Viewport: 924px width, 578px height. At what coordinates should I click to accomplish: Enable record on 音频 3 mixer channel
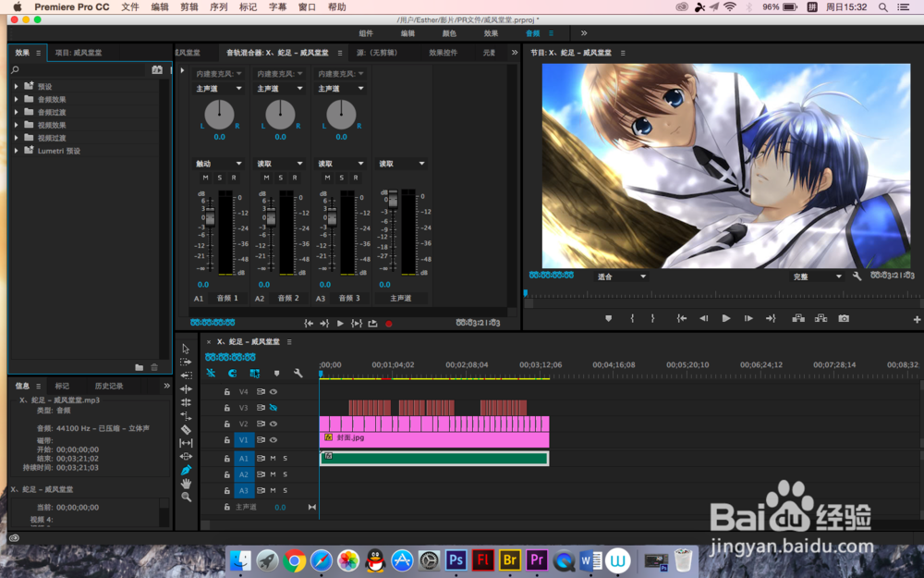coord(356,178)
